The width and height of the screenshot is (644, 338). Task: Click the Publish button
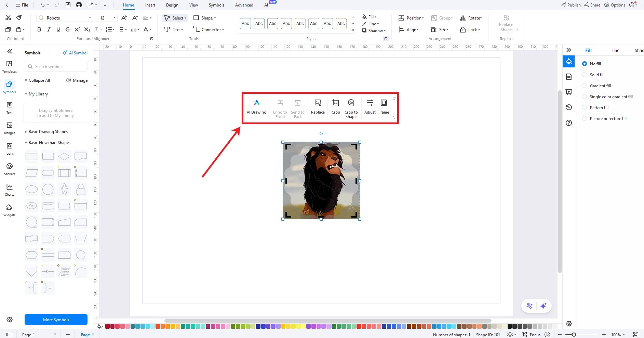click(571, 5)
